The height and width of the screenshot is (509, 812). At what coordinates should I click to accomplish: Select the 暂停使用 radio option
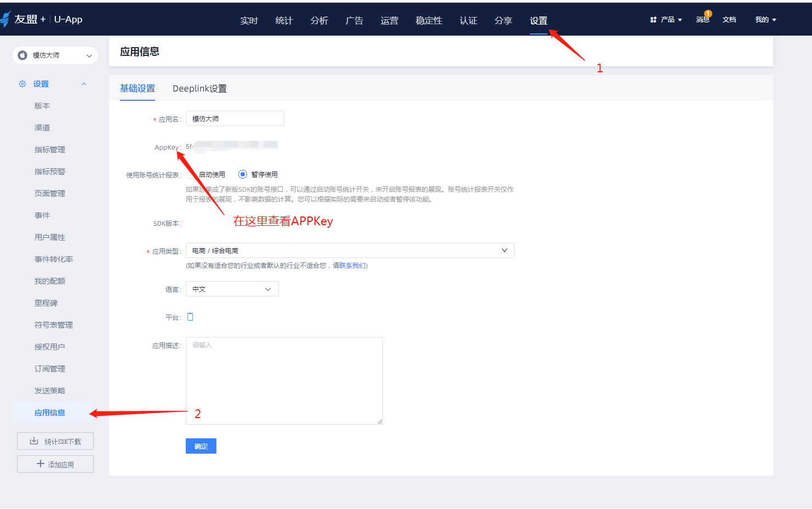tap(243, 174)
